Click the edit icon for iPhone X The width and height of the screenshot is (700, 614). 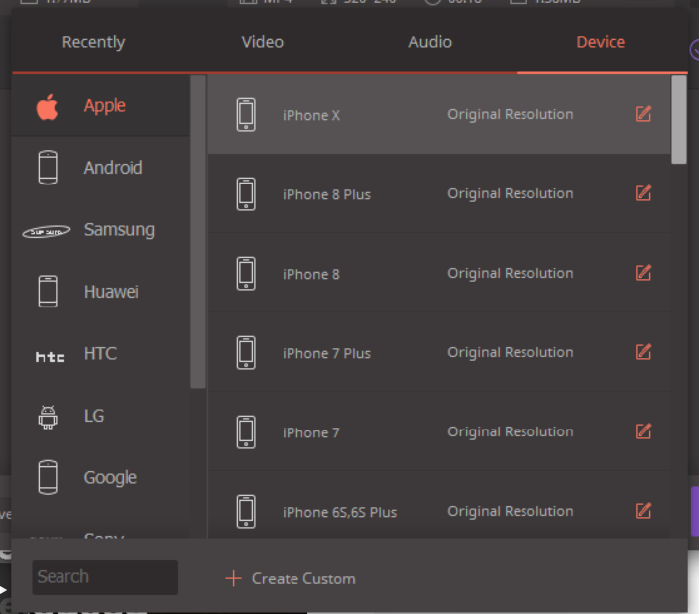[643, 114]
